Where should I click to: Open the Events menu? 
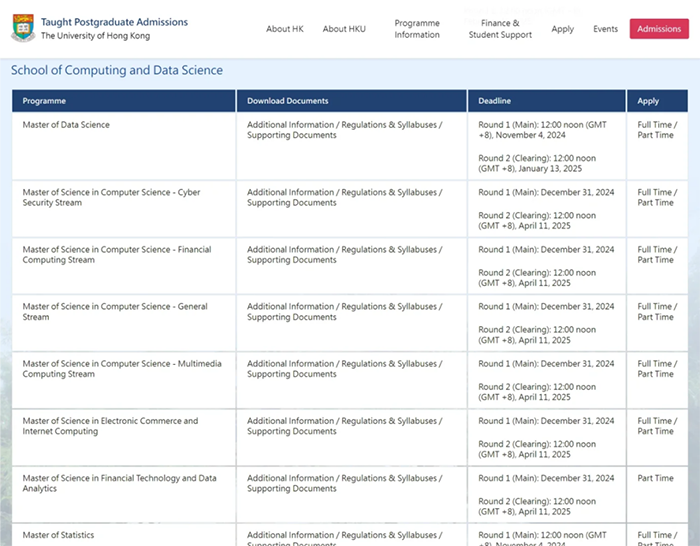605,29
